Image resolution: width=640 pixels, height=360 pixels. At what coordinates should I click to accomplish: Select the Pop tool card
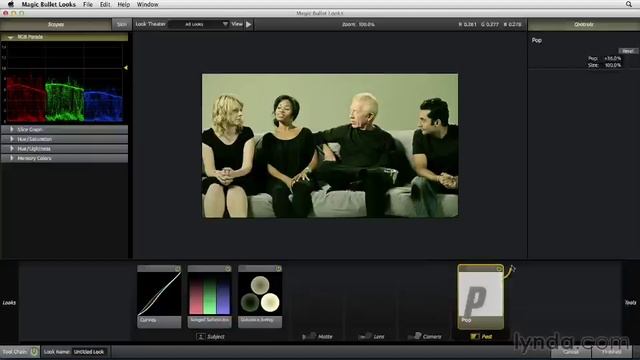click(x=481, y=297)
